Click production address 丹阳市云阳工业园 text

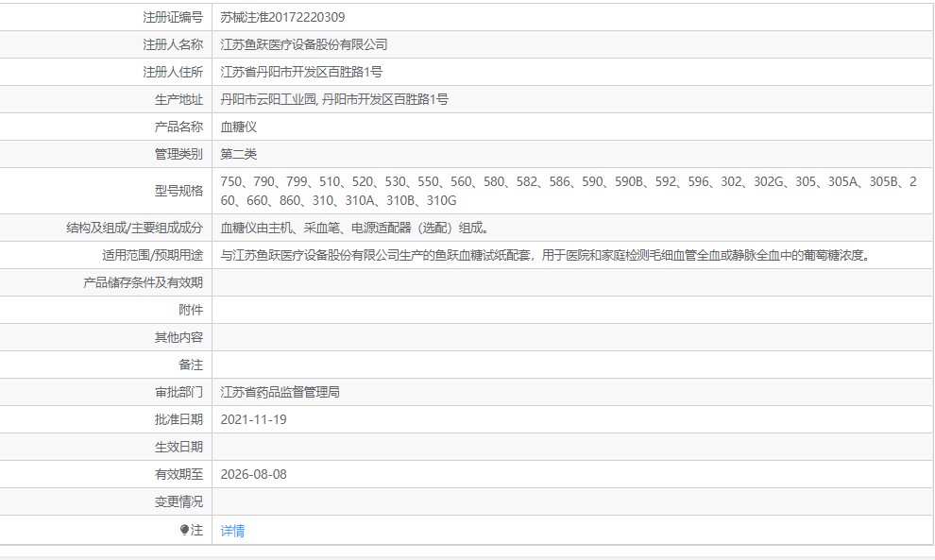point(268,99)
